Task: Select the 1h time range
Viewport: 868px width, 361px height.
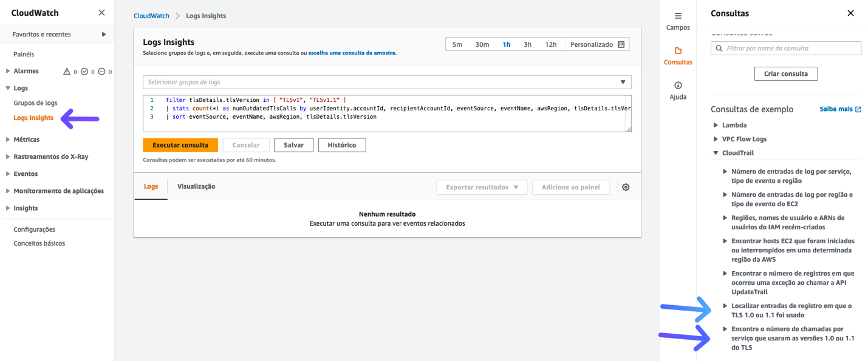Action: pos(507,44)
